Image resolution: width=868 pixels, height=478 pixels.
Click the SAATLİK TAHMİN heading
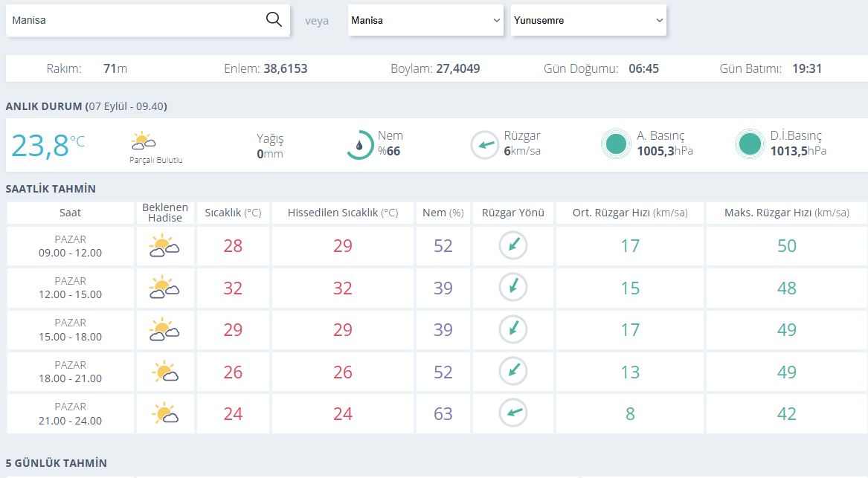point(51,189)
